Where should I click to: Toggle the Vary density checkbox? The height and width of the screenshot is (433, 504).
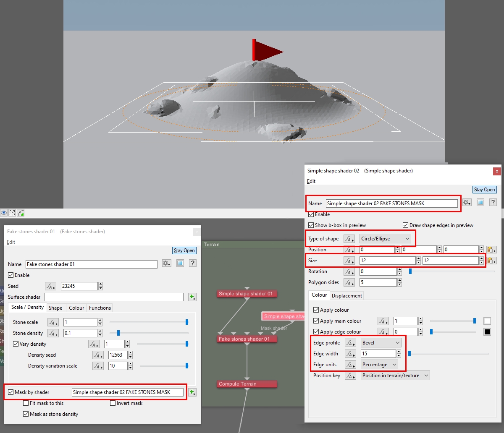coord(16,344)
